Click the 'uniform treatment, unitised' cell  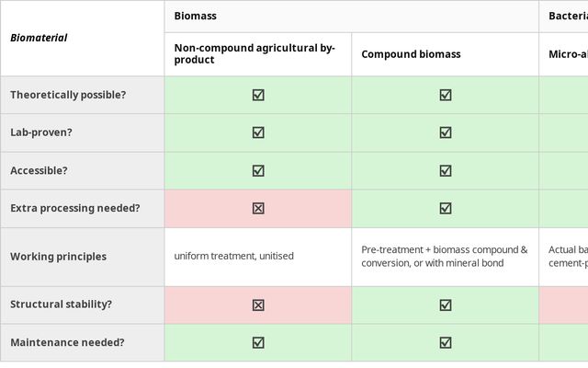point(234,256)
